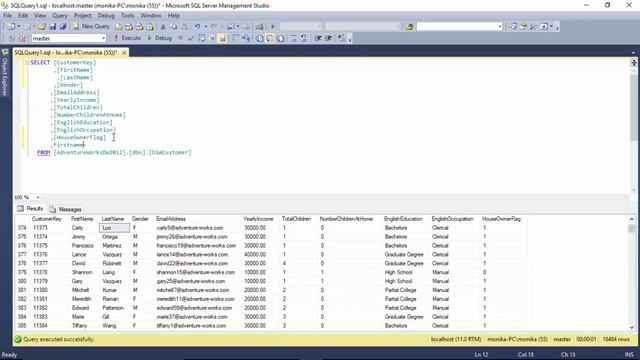Select the CustomerKey column header
Image resolution: width=640 pixels, height=360 pixels.
[x=47, y=219]
